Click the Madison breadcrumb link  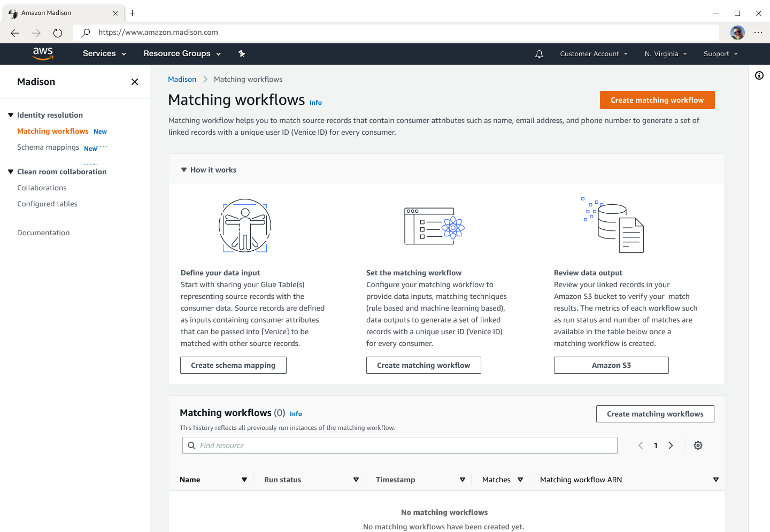pos(182,79)
